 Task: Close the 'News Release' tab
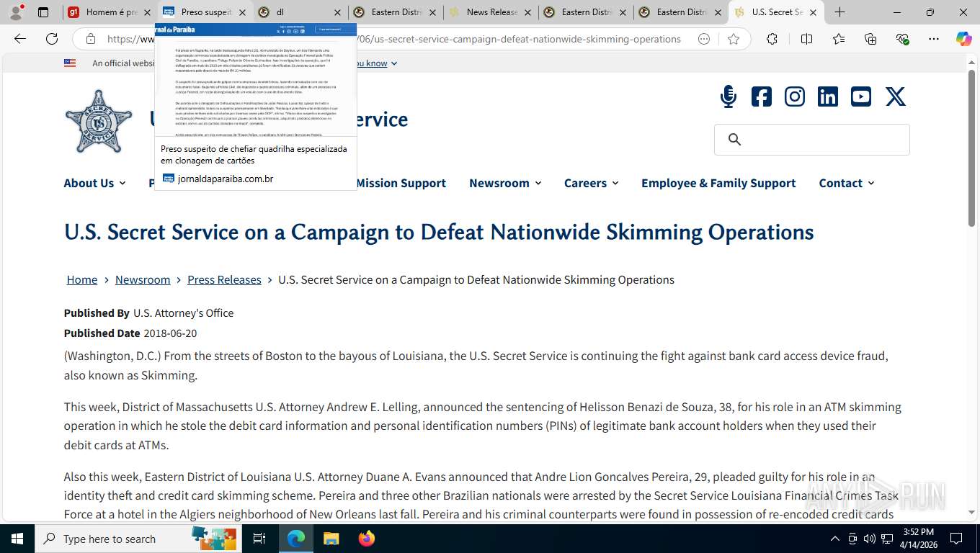click(x=527, y=12)
